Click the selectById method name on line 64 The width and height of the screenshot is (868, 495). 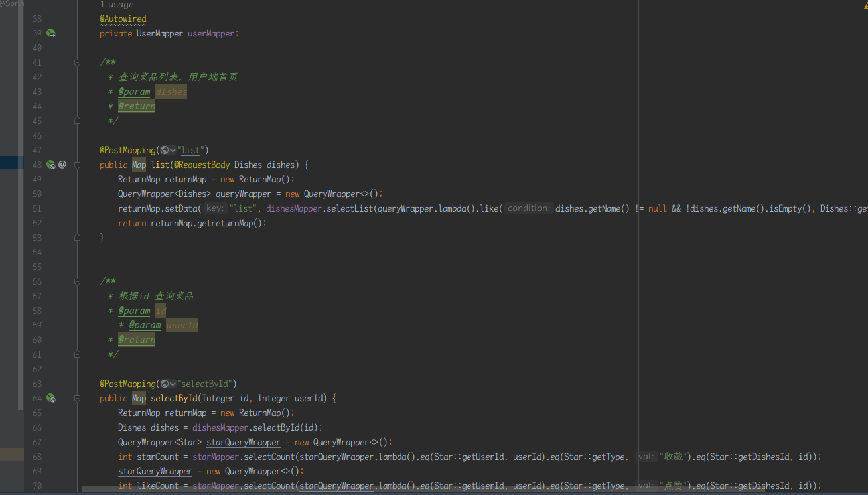click(x=174, y=398)
